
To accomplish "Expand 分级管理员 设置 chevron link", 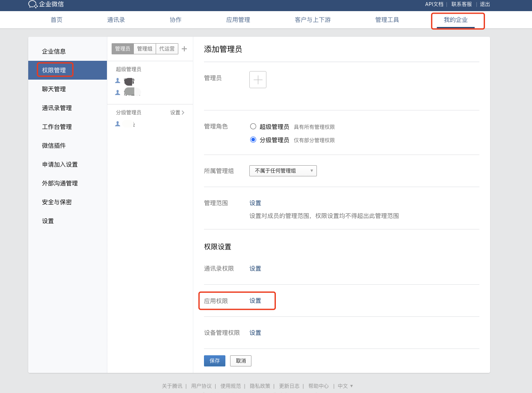I will point(177,113).
